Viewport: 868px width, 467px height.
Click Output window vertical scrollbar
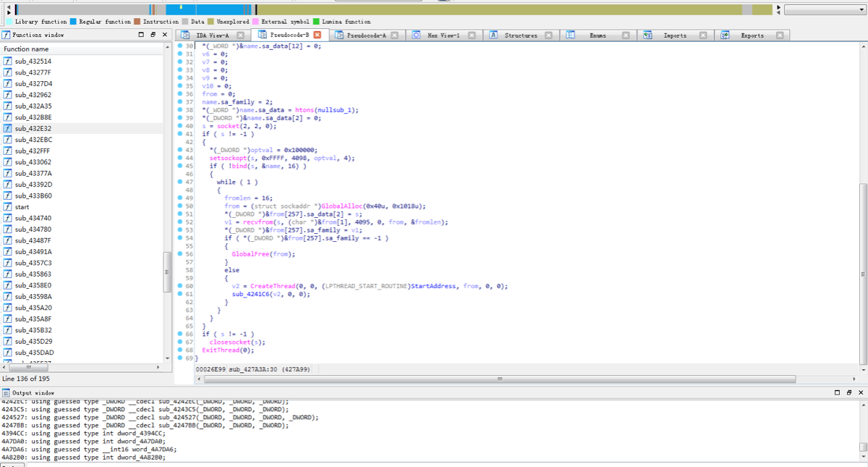(x=864, y=429)
